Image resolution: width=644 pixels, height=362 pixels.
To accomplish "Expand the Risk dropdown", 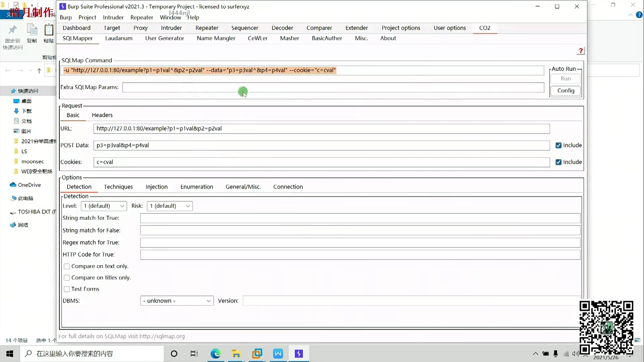I will pos(170,206).
